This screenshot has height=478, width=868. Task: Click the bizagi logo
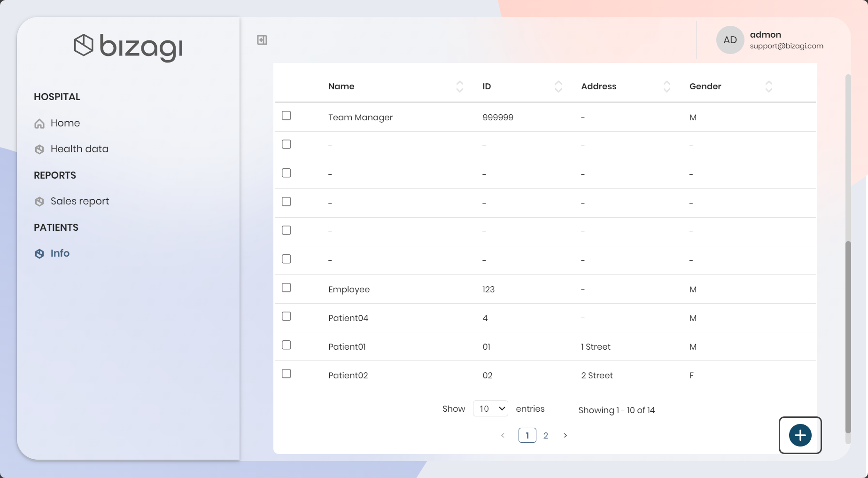point(128,47)
